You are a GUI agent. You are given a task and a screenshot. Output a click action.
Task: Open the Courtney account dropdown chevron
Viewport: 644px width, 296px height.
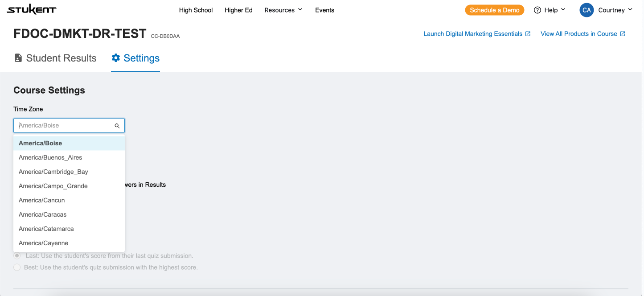pos(630,10)
